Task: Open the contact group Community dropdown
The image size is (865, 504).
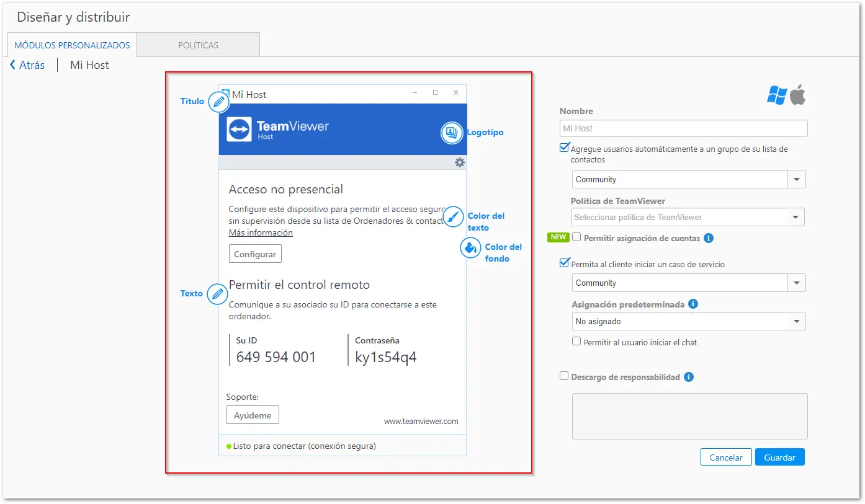Action: pyautogui.click(x=689, y=179)
